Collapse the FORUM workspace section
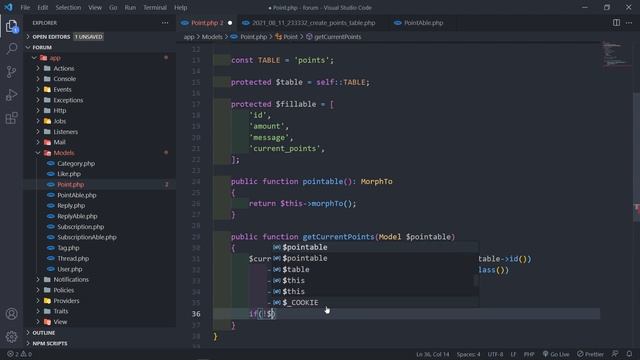Viewport: 640px width, 360px height. [x=100, y=47]
